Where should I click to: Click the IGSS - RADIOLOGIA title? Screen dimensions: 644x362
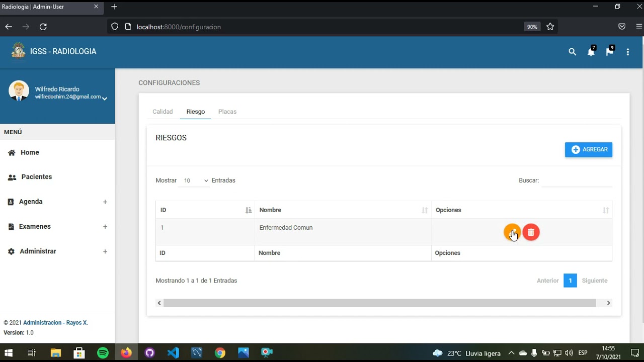63,51
